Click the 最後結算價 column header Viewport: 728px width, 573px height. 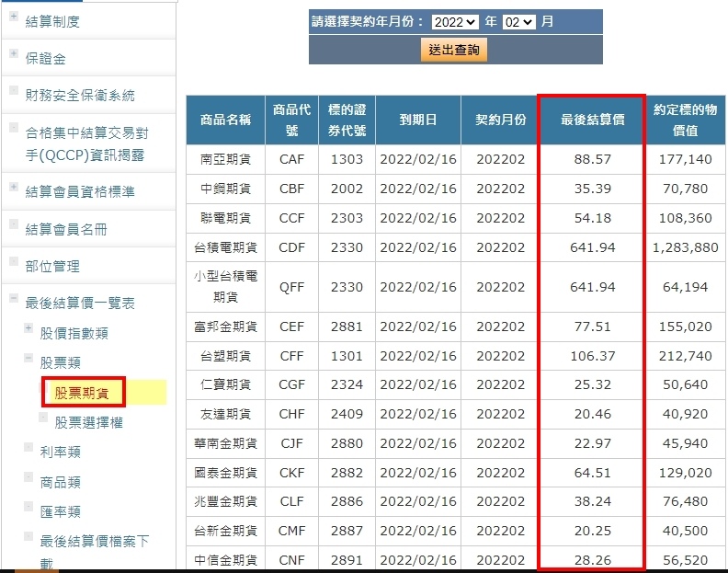pos(593,120)
